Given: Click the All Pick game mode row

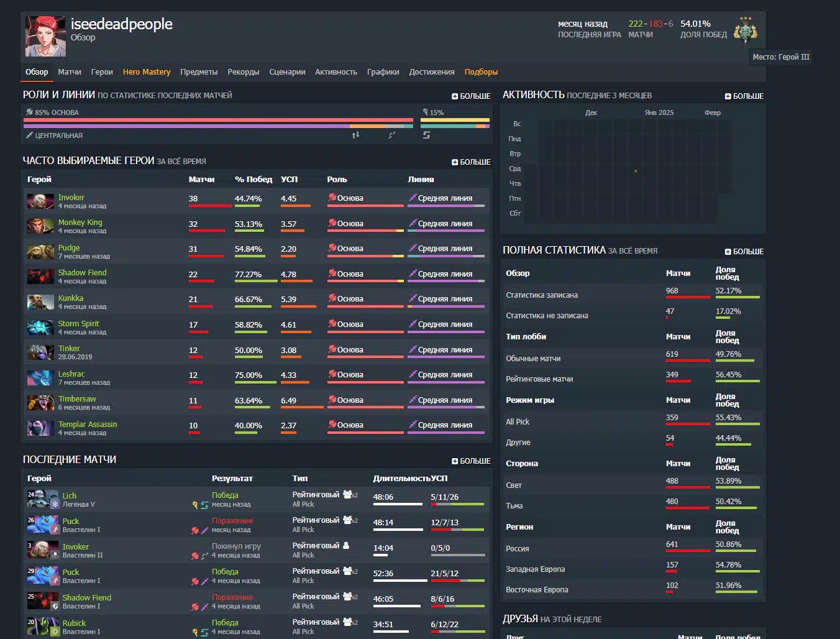Looking at the screenshot, I should [632, 422].
